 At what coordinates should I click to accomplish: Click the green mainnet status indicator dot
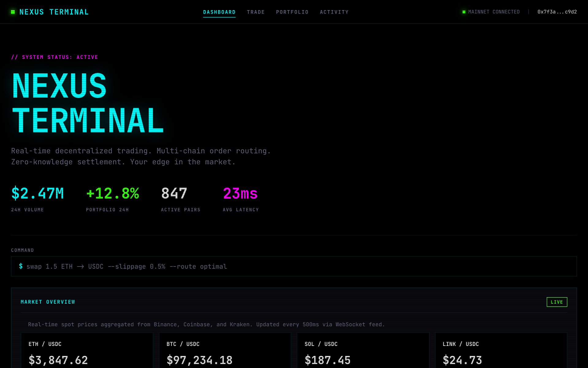(464, 12)
